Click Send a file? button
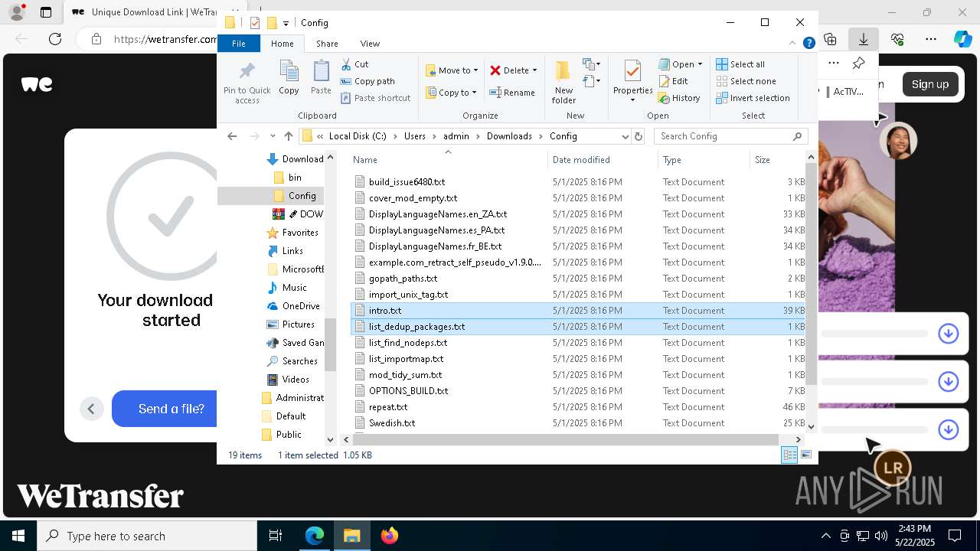This screenshot has width=980, height=551. click(x=171, y=409)
